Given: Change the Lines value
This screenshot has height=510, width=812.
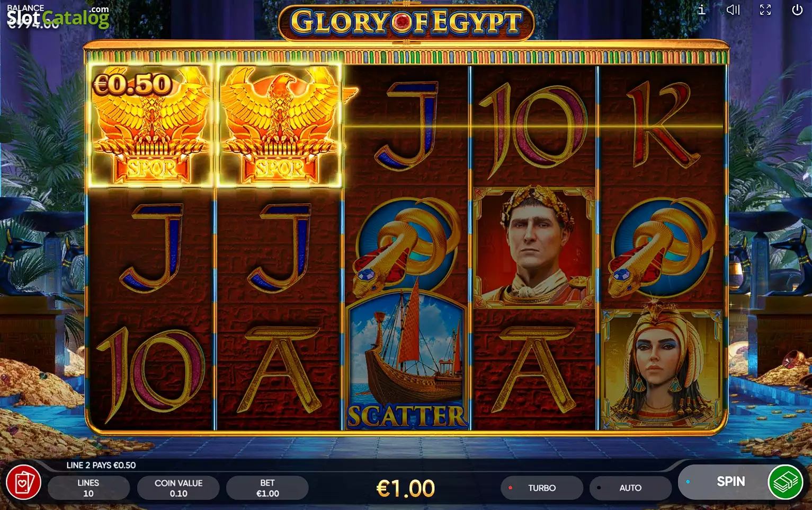Looking at the screenshot, I should 88,488.
